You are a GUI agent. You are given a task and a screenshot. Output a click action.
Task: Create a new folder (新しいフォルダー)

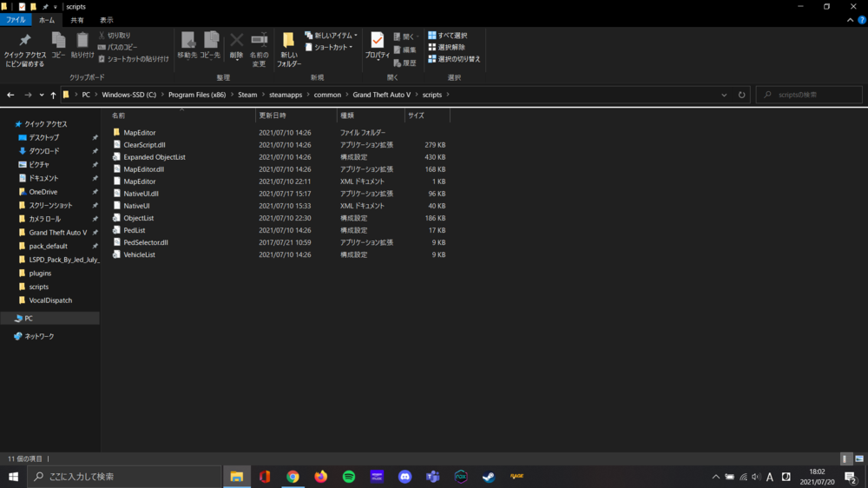pyautogui.click(x=288, y=49)
